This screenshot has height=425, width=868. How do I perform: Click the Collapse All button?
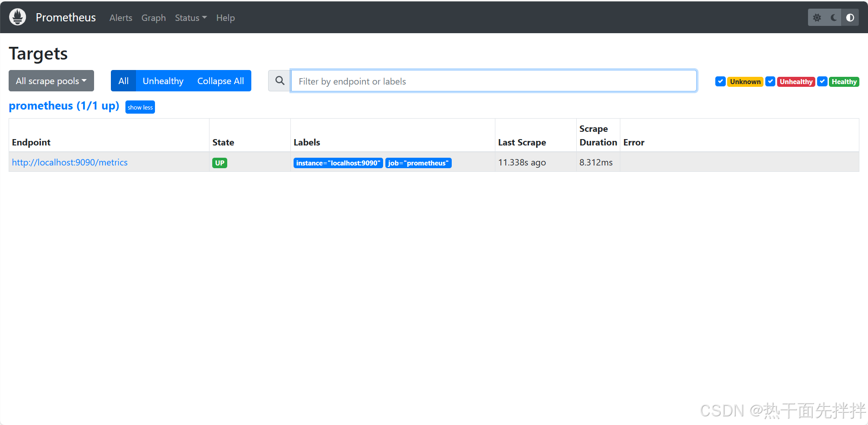point(221,81)
